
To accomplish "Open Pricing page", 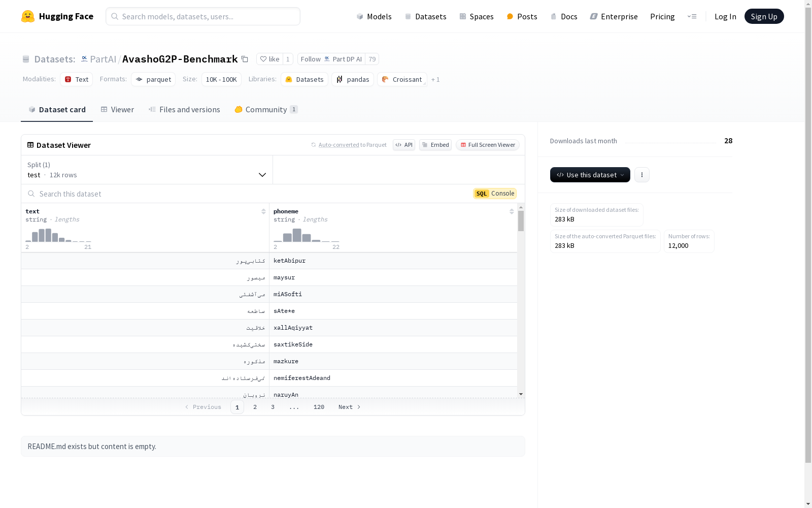I will click(x=662, y=16).
